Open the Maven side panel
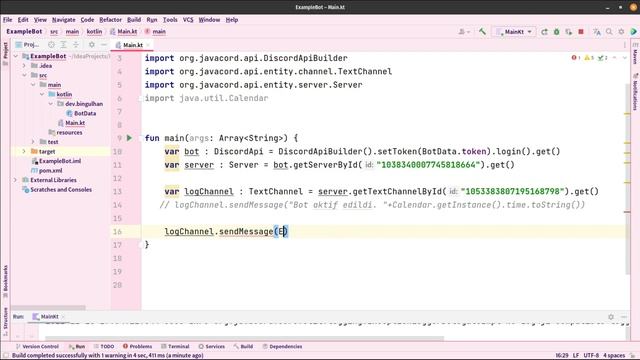The width and height of the screenshot is (640, 360). pyautogui.click(x=635, y=54)
